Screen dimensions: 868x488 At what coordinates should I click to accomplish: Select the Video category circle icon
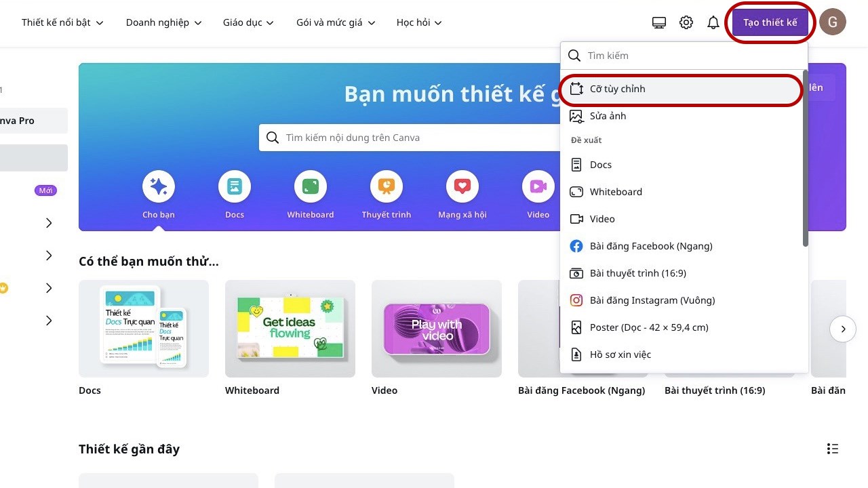538,186
